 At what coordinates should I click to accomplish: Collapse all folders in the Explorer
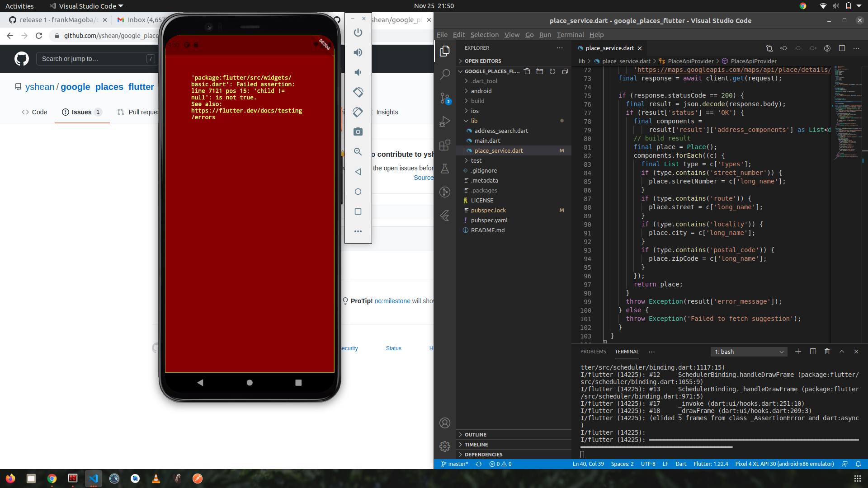point(565,71)
